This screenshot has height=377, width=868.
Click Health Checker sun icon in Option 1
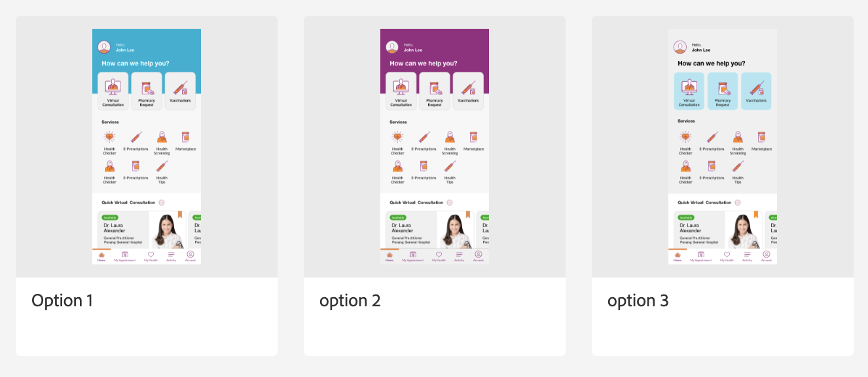pos(109,137)
